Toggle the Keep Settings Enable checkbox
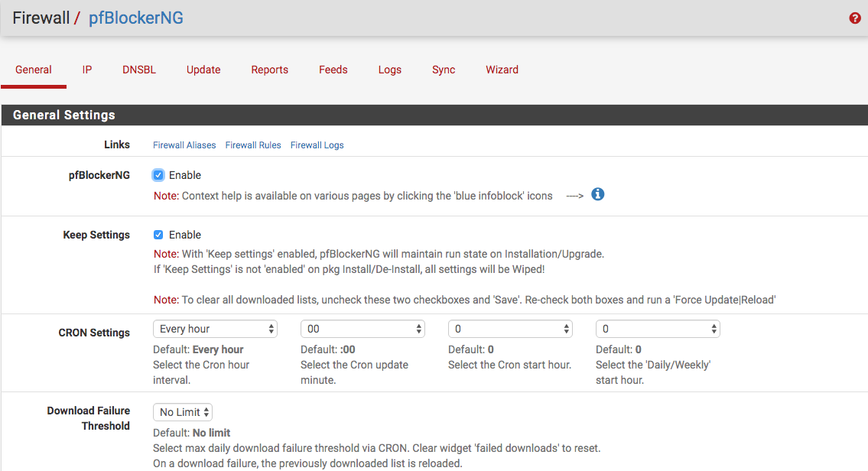Viewport: 868px width, 471px height. tap(158, 235)
